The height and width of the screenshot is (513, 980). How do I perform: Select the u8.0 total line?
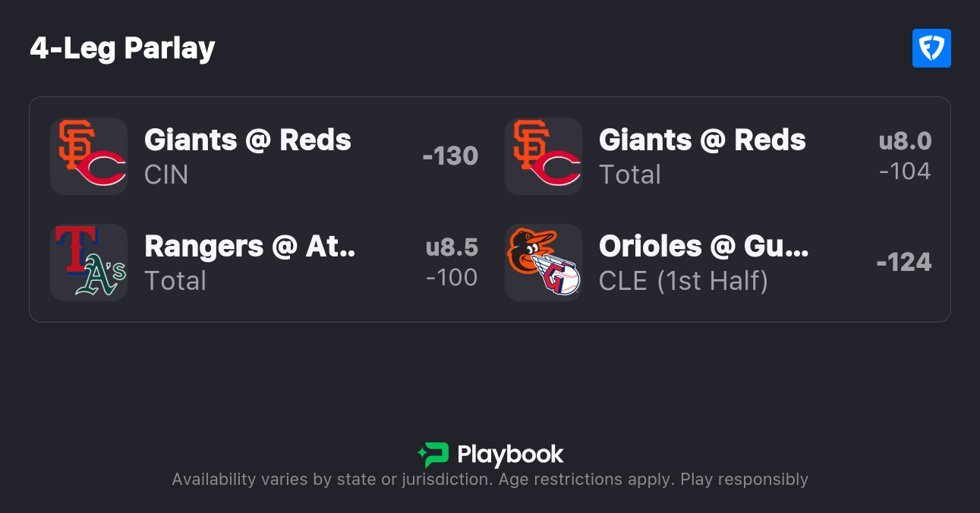click(905, 141)
